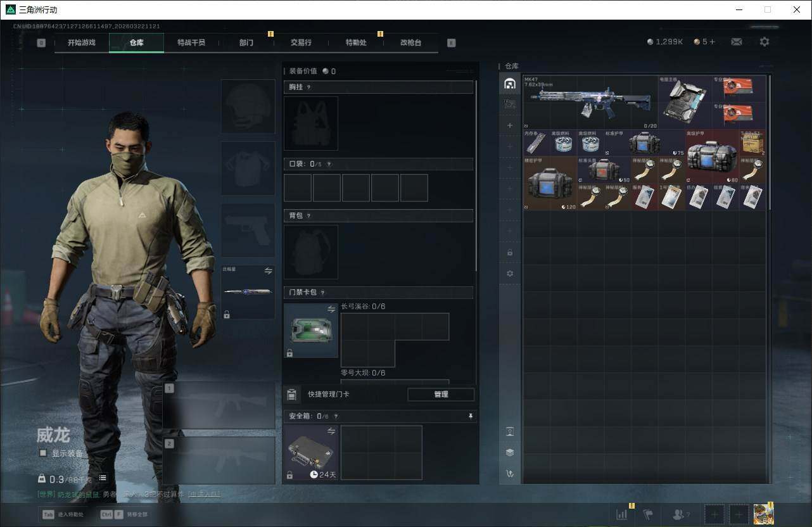
Task: Enable the 显示装备 checkbox
Action: (43, 453)
